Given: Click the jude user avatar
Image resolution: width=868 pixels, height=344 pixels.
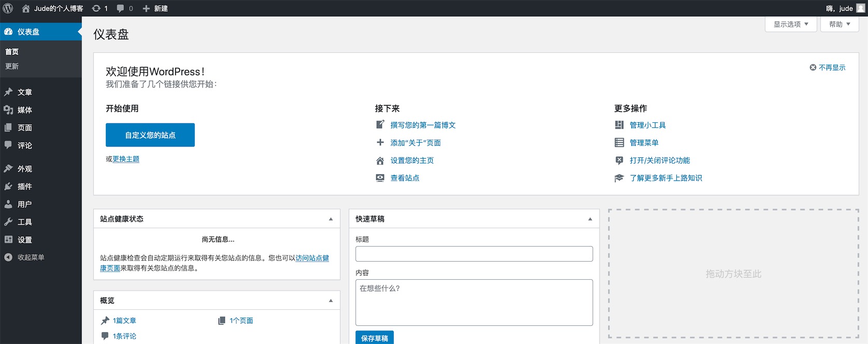Looking at the screenshot, I should (x=861, y=8).
